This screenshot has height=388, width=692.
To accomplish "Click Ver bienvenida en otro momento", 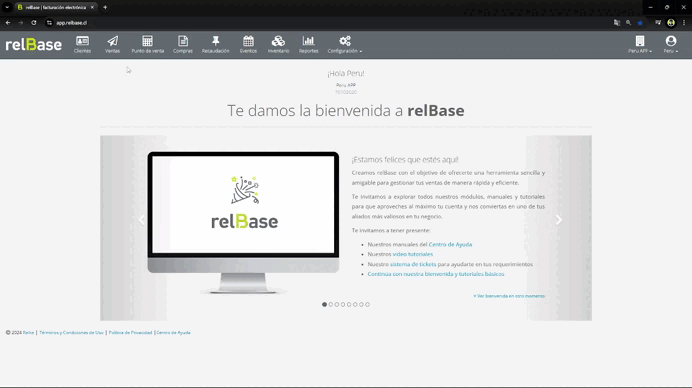I will 509,296.
